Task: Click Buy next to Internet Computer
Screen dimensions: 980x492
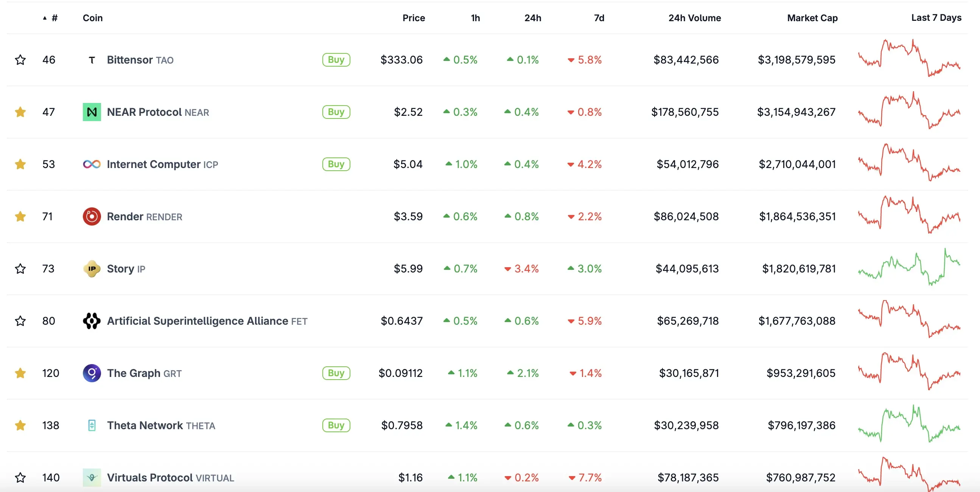Action: coord(336,164)
